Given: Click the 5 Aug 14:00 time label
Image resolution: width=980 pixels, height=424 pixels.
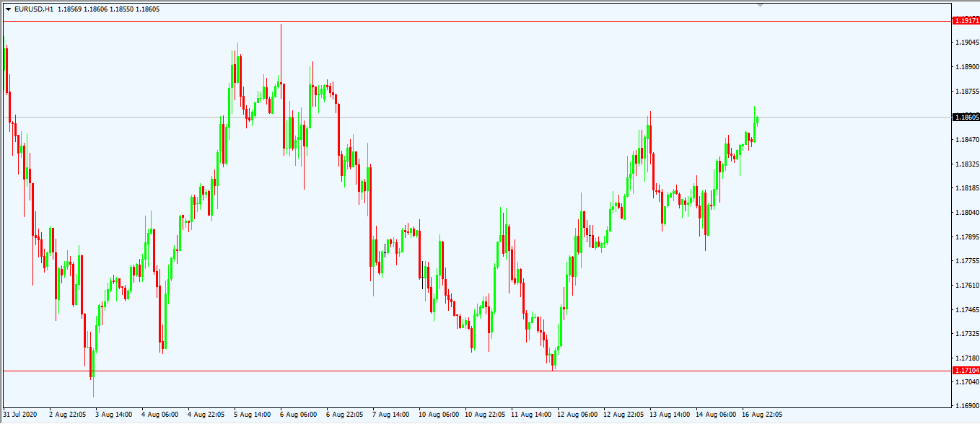Looking at the screenshot, I should click(x=253, y=415).
